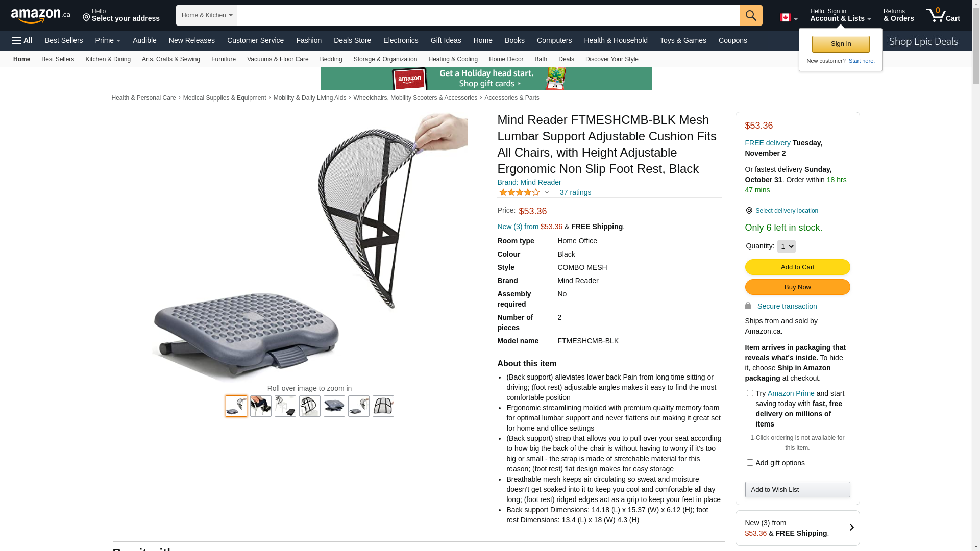Click into the search text field
The width and height of the screenshot is (980, 551).
coord(488,15)
